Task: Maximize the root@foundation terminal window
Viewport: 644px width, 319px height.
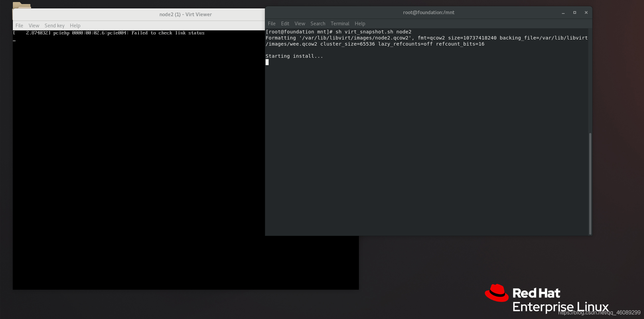Action: (575, 12)
